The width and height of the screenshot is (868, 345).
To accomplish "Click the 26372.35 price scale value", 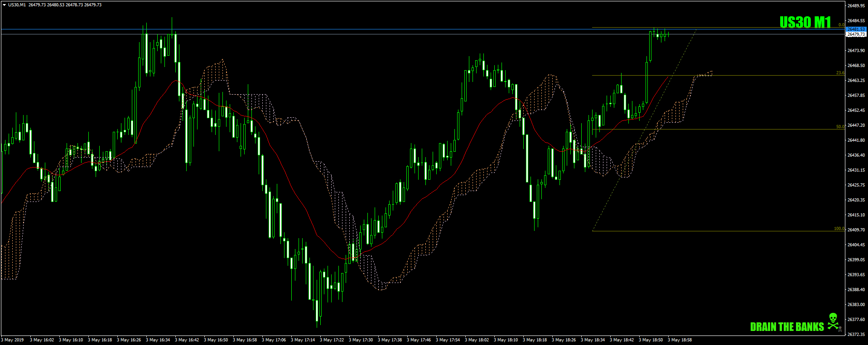I will coord(856,335).
